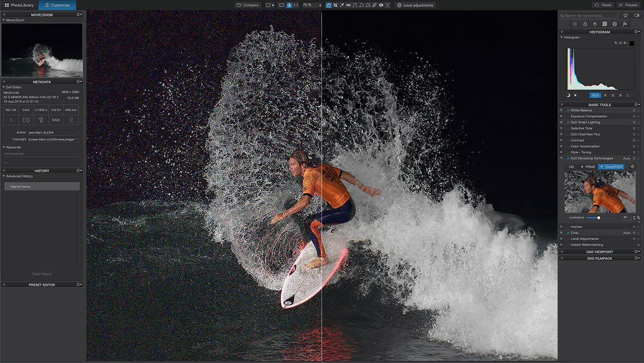Select the Customize tab
The width and height of the screenshot is (644, 363).
56,4
